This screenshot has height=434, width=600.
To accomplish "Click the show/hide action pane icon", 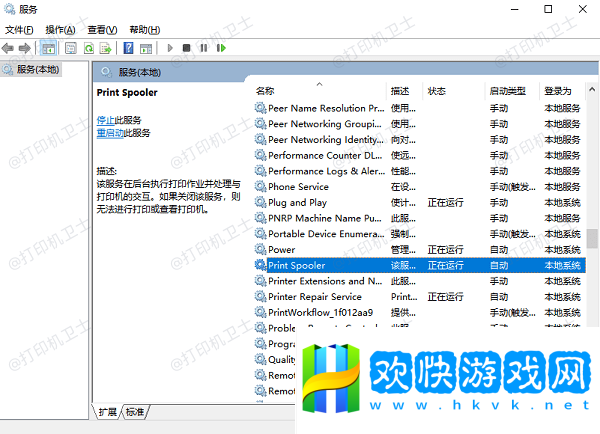I will [x=146, y=48].
